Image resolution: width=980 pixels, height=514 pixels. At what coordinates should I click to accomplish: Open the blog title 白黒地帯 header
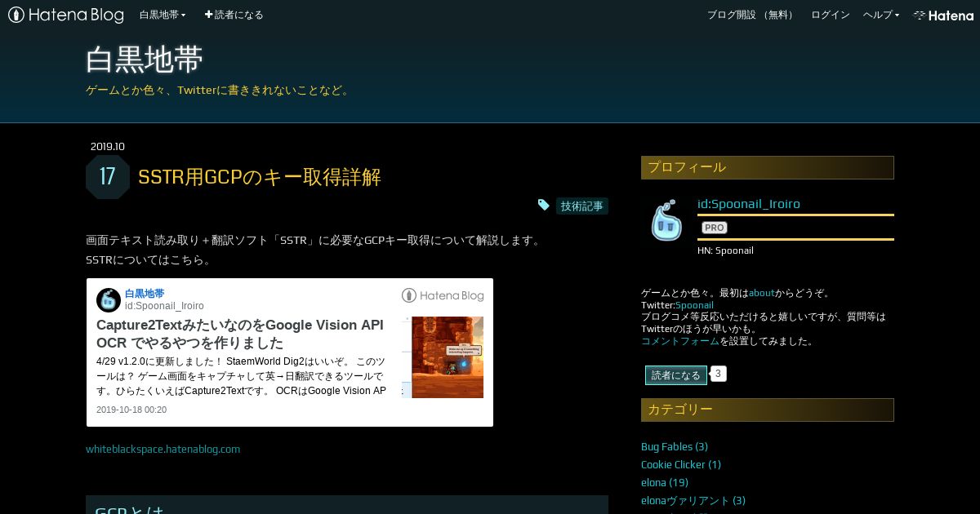coord(145,60)
